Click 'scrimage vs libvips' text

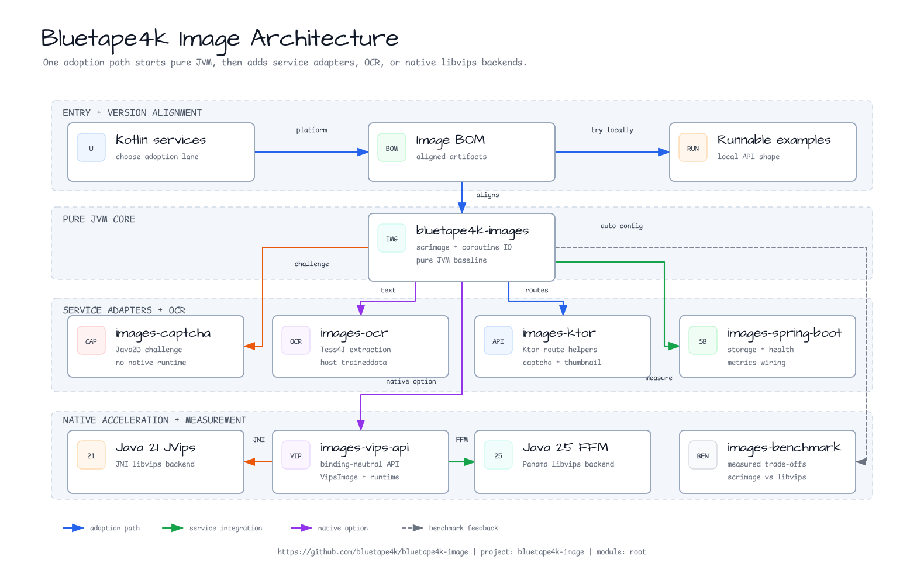[767, 477]
